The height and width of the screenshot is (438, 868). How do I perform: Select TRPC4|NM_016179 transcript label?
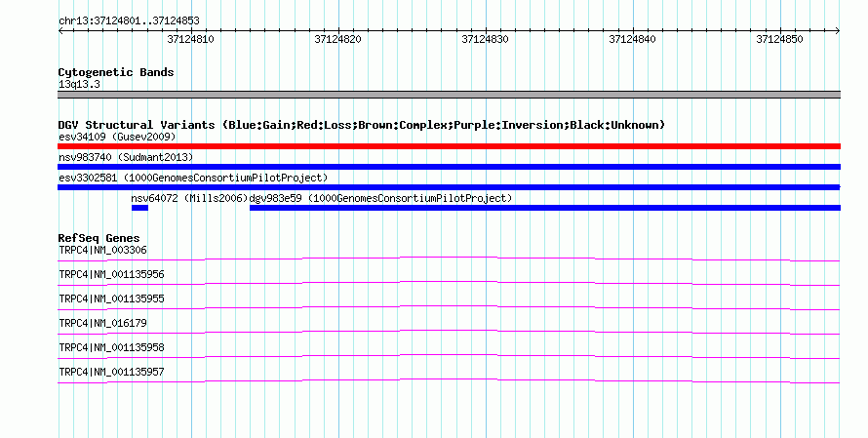coord(103,323)
